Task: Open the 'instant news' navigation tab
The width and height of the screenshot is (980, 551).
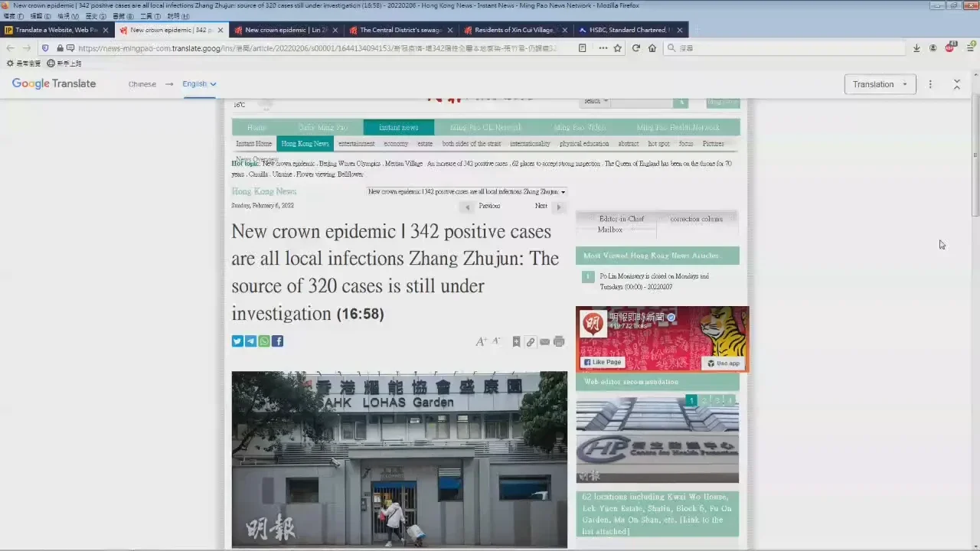Action: click(398, 128)
